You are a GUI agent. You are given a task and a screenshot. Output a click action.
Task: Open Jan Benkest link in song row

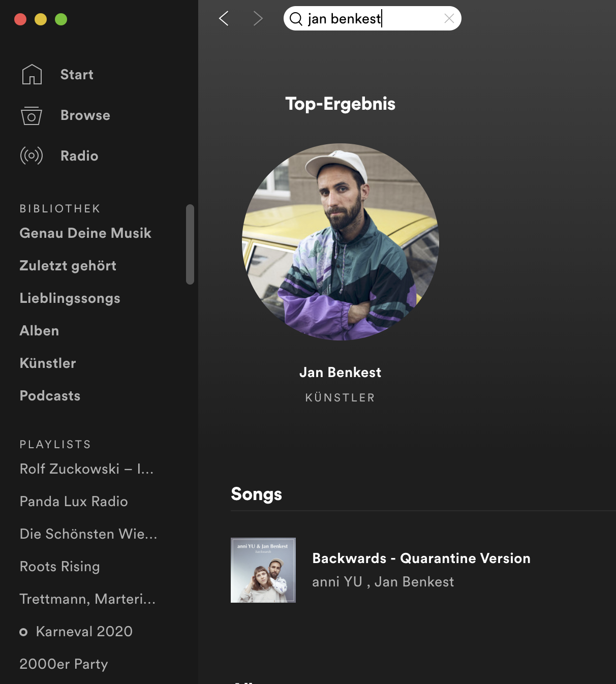click(x=414, y=581)
